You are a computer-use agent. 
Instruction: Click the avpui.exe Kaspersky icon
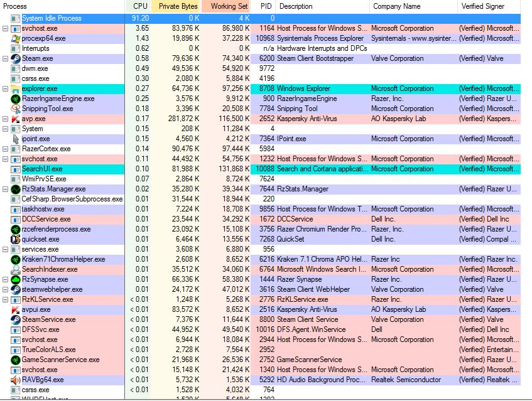(x=16, y=309)
